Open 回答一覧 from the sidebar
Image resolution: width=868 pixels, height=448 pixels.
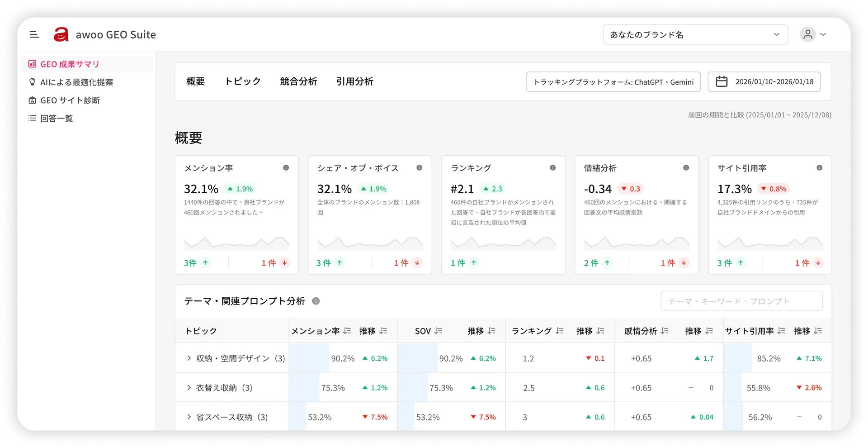pyautogui.click(x=57, y=118)
